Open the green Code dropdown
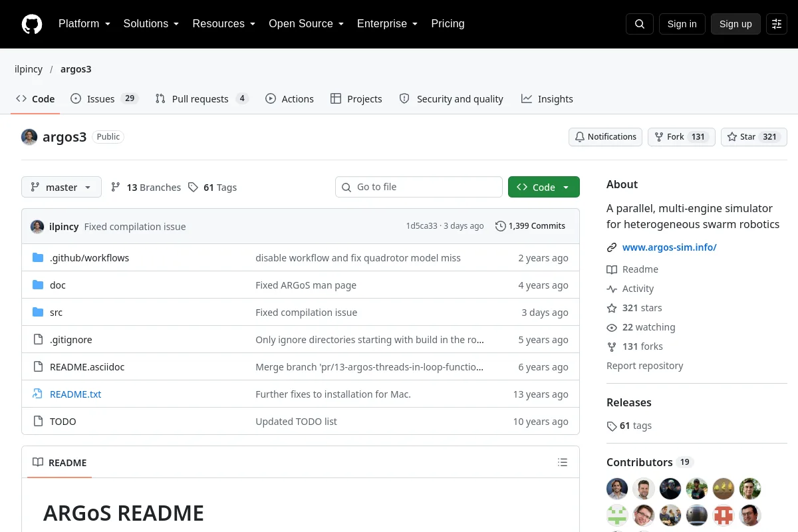Viewport: 798px width, 532px height. pos(544,188)
